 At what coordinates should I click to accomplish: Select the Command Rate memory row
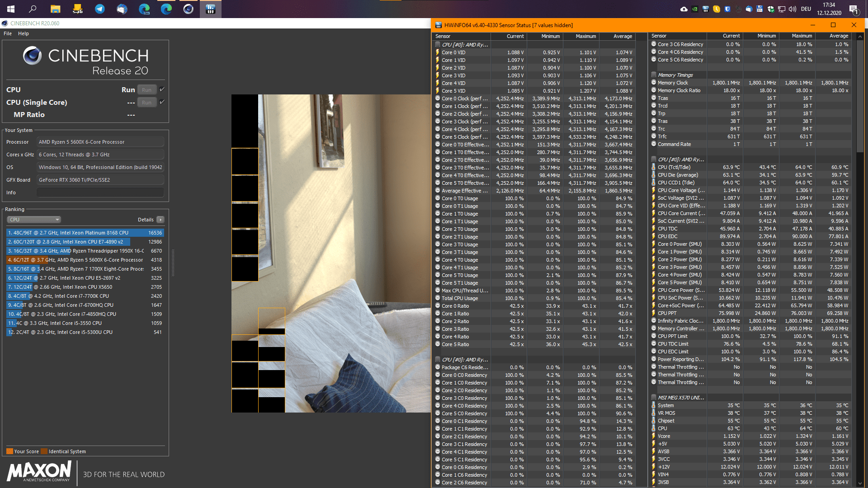750,144
